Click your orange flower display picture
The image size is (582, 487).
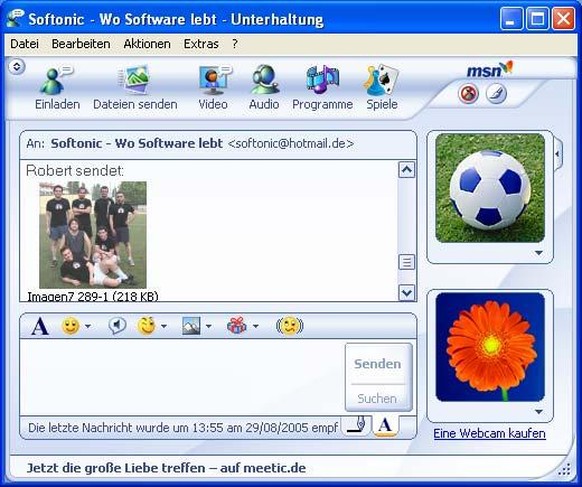coord(490,347)
